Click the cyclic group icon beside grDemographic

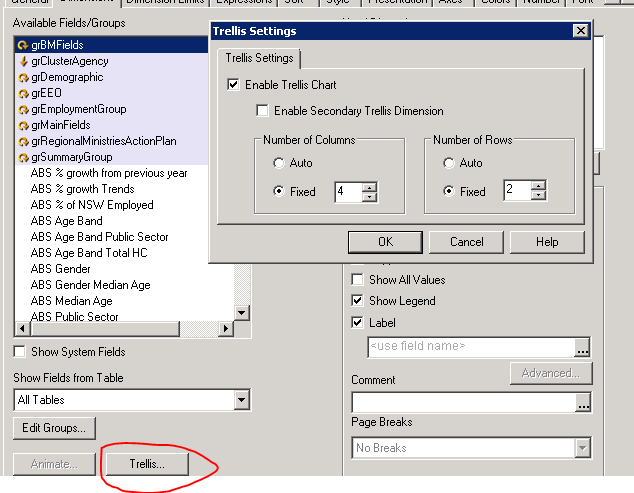(x=23, y=77)
